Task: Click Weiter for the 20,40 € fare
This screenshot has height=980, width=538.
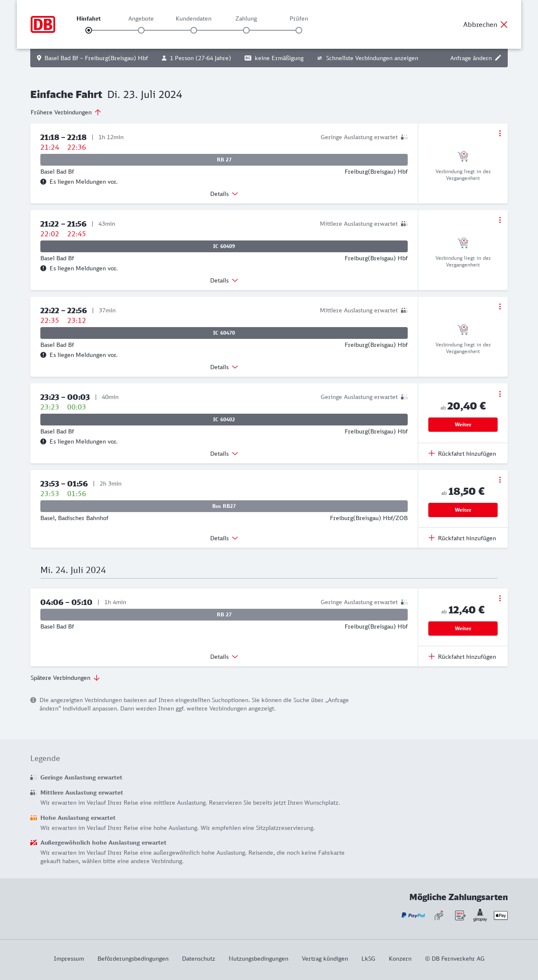Action: 463,425
